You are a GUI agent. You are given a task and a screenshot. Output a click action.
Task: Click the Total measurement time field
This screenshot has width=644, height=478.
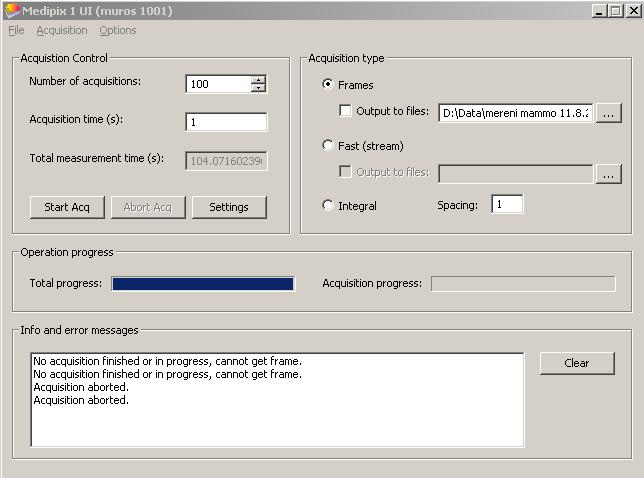[226, 161]
